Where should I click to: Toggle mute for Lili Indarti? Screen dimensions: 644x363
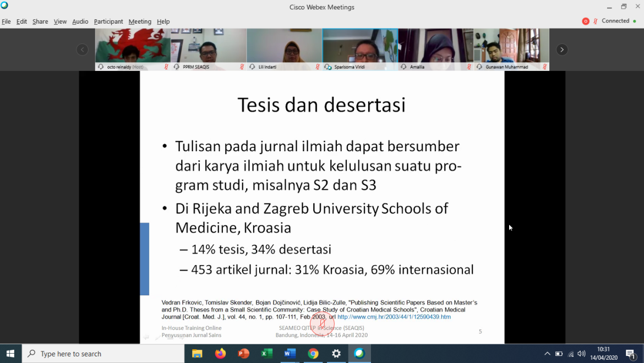[x=316, y=67]
